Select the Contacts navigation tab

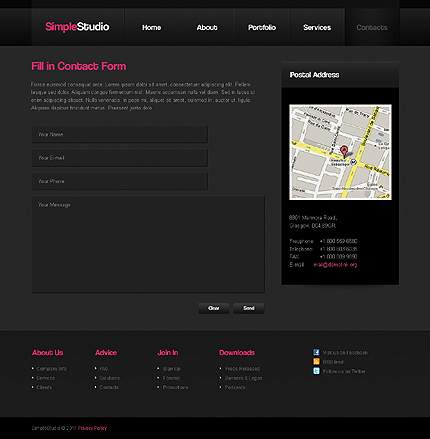point(372,27)
